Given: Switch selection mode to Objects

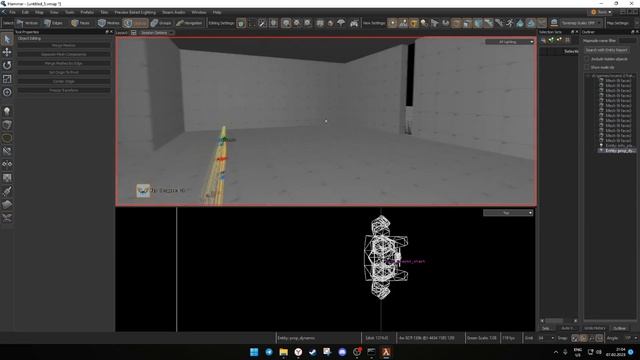Looking at the screenshot, I should pos(136,23).
